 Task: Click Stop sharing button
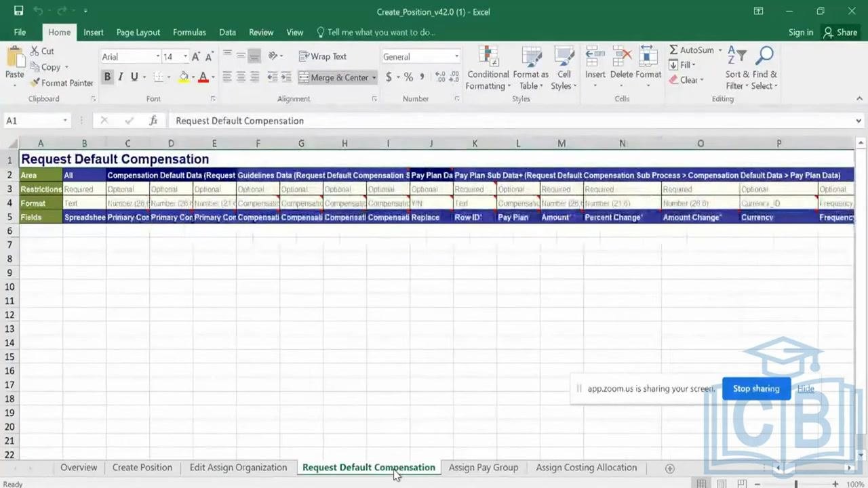756,388
